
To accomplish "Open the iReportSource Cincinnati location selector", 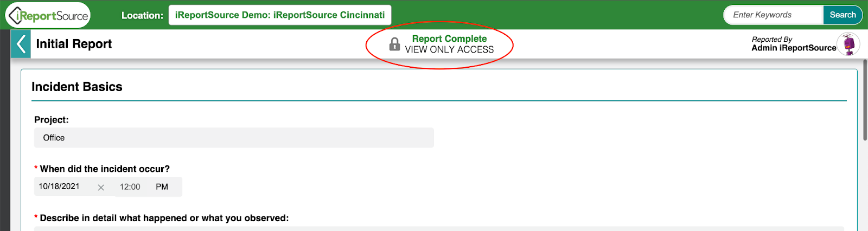I will click(280, 15).
